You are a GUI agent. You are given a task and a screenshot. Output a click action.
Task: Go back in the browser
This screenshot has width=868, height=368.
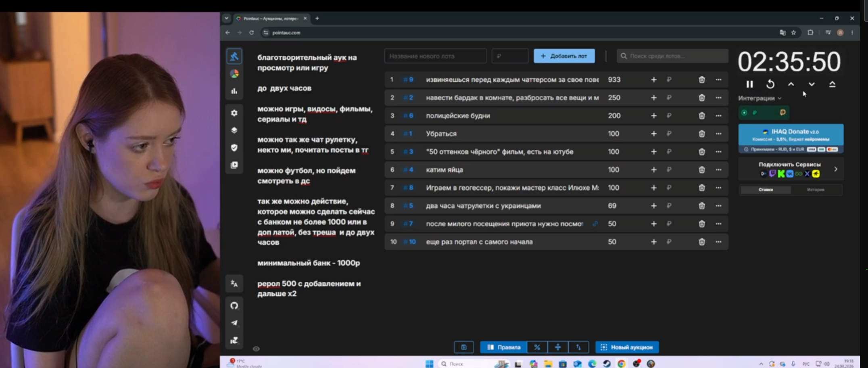[x=228, y=33]
